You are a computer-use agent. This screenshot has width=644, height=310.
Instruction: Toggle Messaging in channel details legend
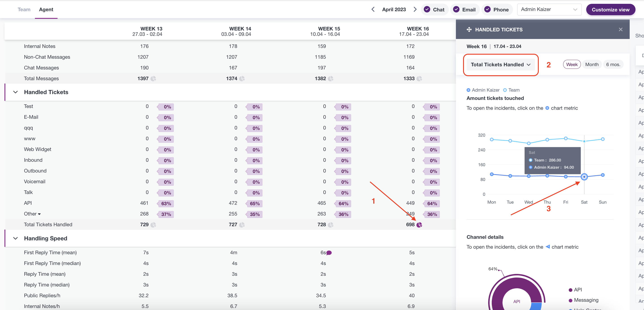click(x=583, y=300)
